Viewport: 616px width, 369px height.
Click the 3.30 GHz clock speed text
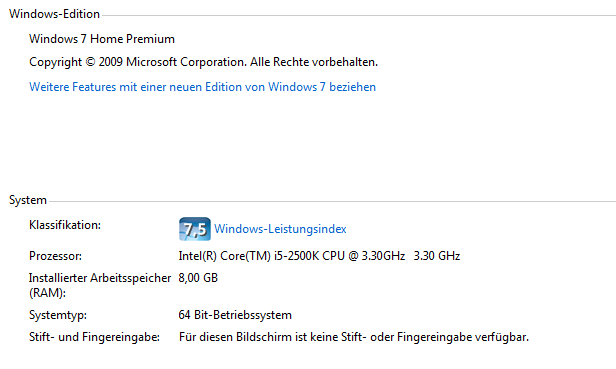click(436, 256)
